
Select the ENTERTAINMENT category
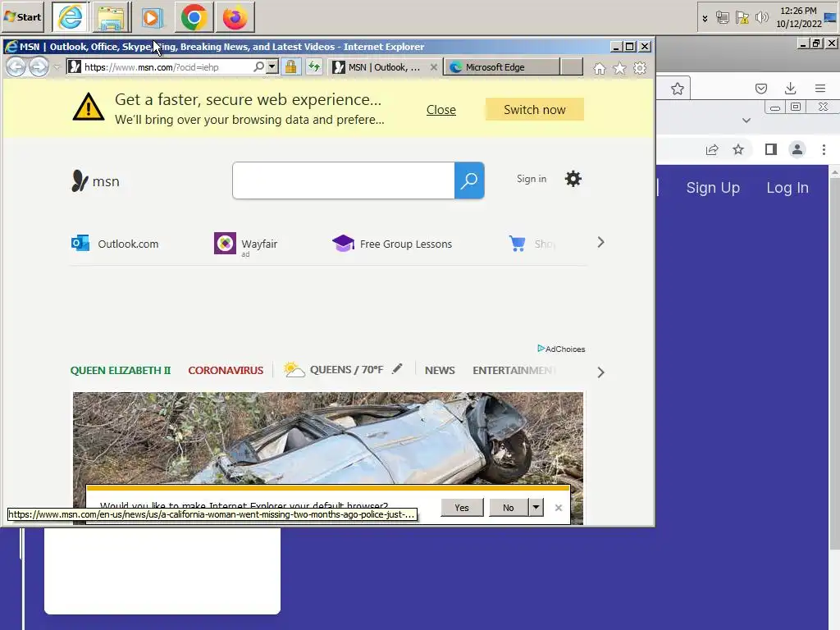point(514,370)
